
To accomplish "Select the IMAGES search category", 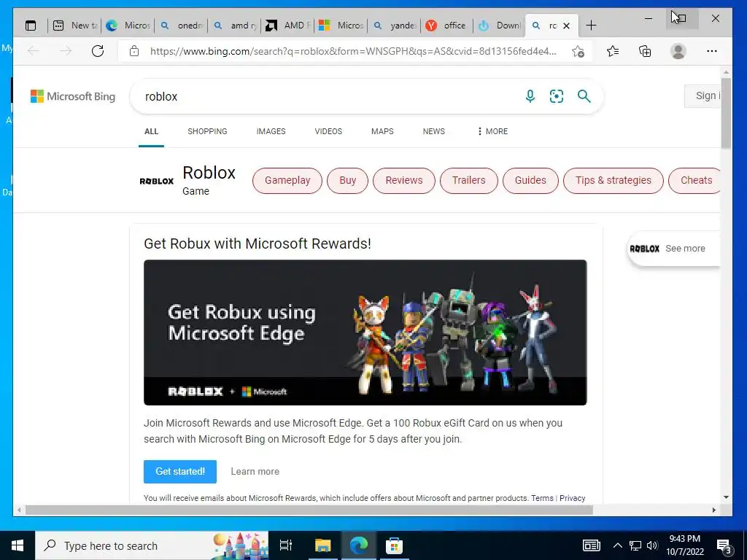I will coord(271,131).
